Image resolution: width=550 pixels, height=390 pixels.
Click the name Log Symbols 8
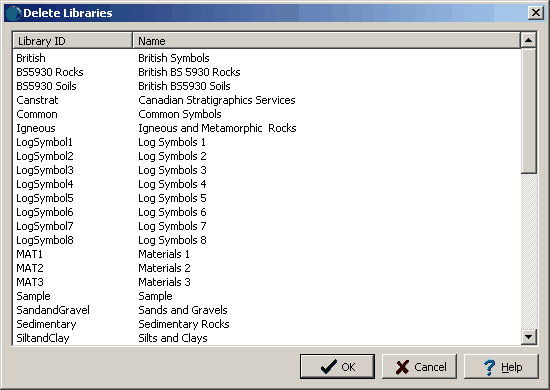tap(172, 240)
